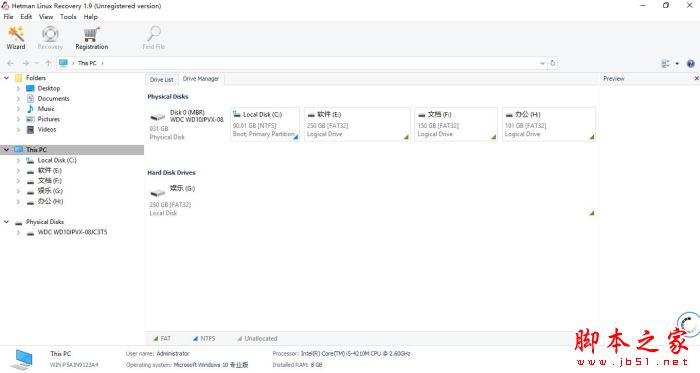Click the Hard Disk Drives section header
The image size is (700, 373).
pos(171,173)
